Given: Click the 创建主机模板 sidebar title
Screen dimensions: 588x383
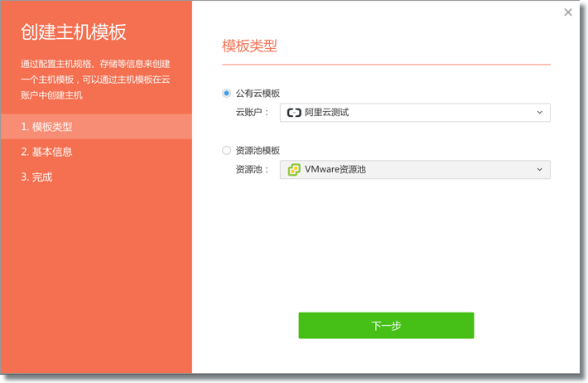Looking at the screenshot, I should pyautogui.click(x=74, y=32).
